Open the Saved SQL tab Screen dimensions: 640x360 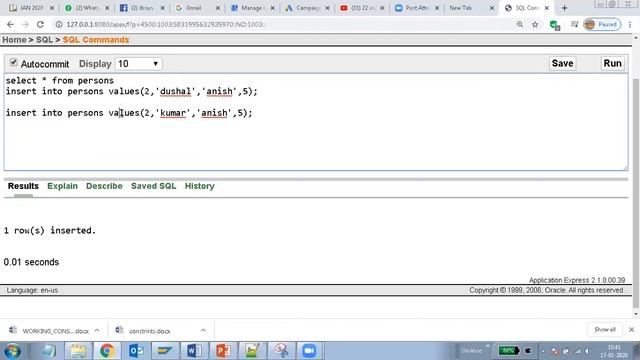tap(153, 186)
